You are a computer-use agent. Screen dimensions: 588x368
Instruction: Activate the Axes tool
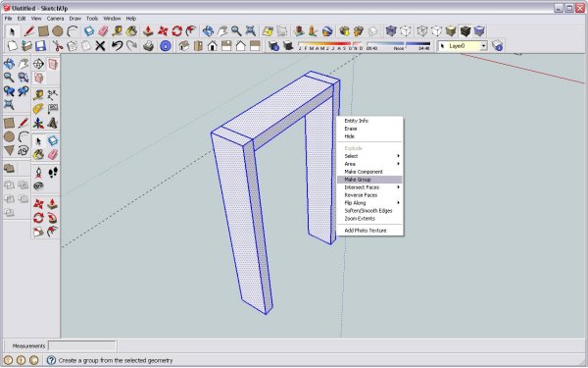click(38, 123)
